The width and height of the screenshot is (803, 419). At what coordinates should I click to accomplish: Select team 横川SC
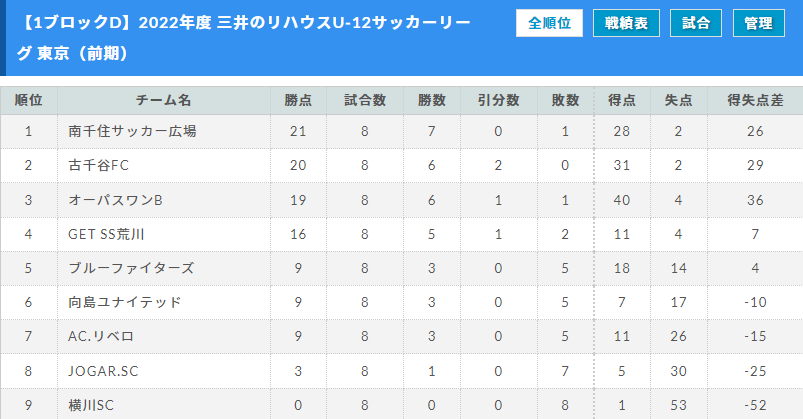click(91, 405)
